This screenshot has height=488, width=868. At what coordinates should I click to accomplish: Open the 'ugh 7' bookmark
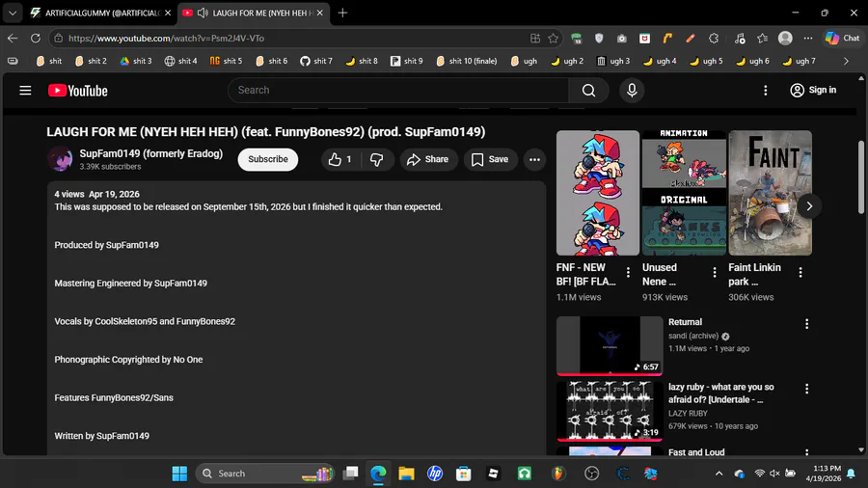coord(799,61)
